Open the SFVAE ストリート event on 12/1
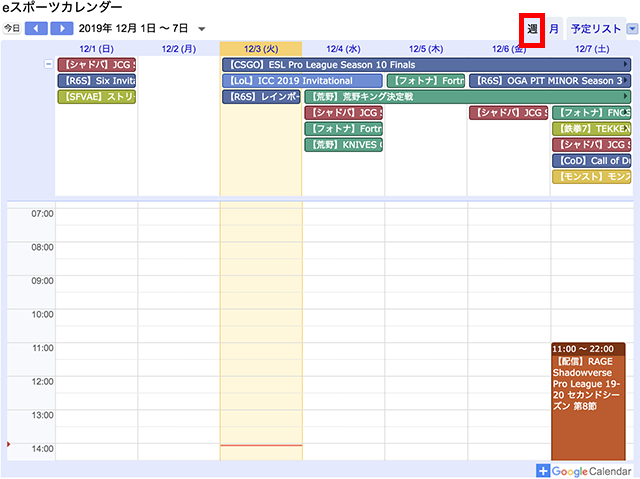 (x=97, y=97)
